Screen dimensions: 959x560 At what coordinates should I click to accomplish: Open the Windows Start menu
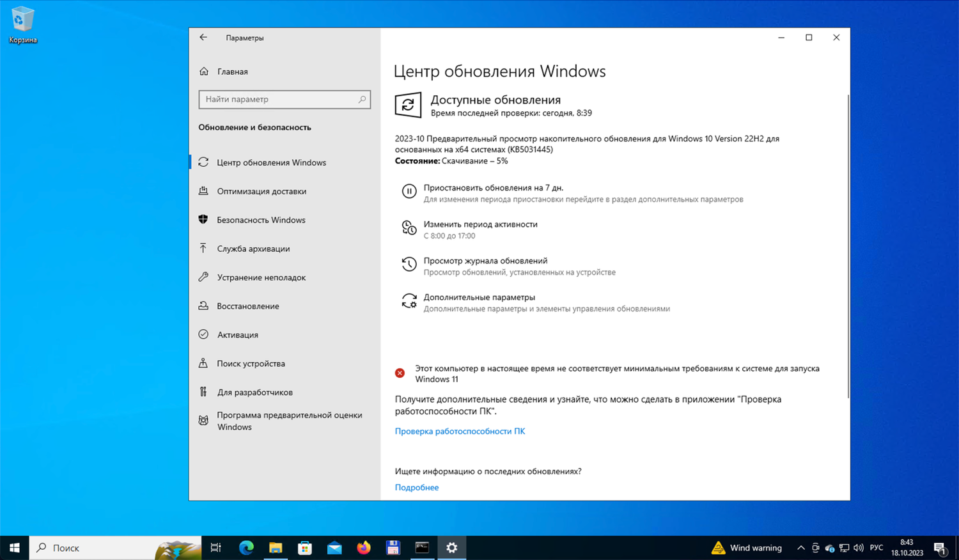(14, 548)
